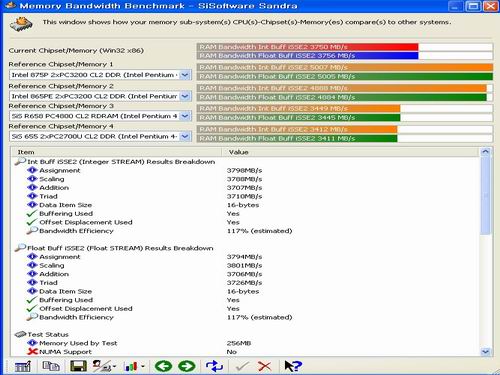This screenshot has height=375, width=500.
Task: Click the value 3801MB/s
Action: click(244, 265)
